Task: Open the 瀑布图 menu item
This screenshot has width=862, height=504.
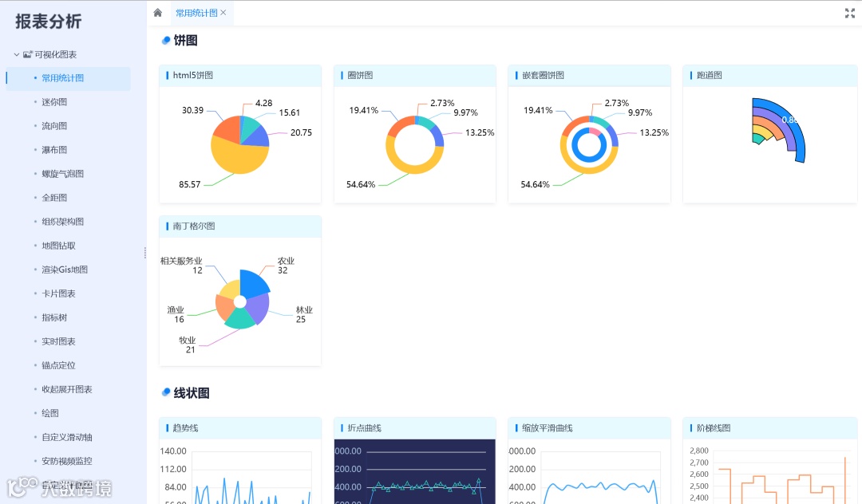Action: 54,150
